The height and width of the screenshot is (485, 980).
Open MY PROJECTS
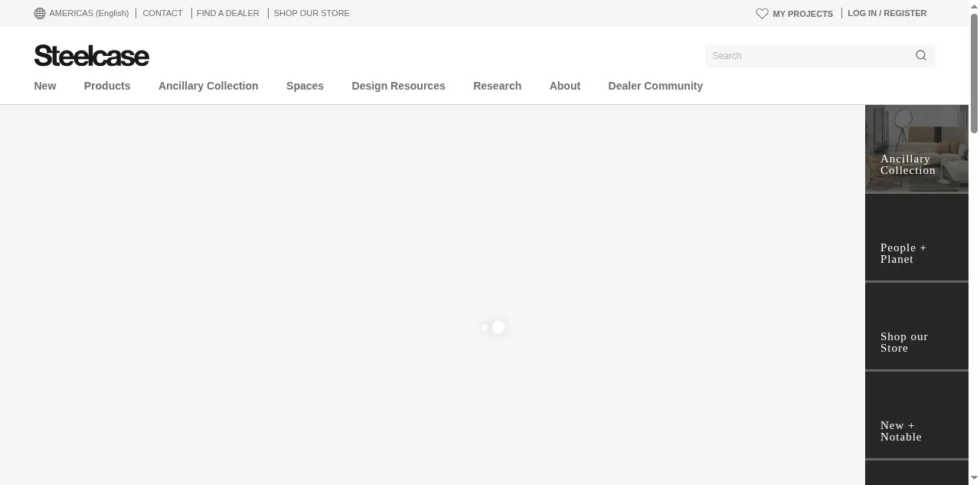coord(802,14)
